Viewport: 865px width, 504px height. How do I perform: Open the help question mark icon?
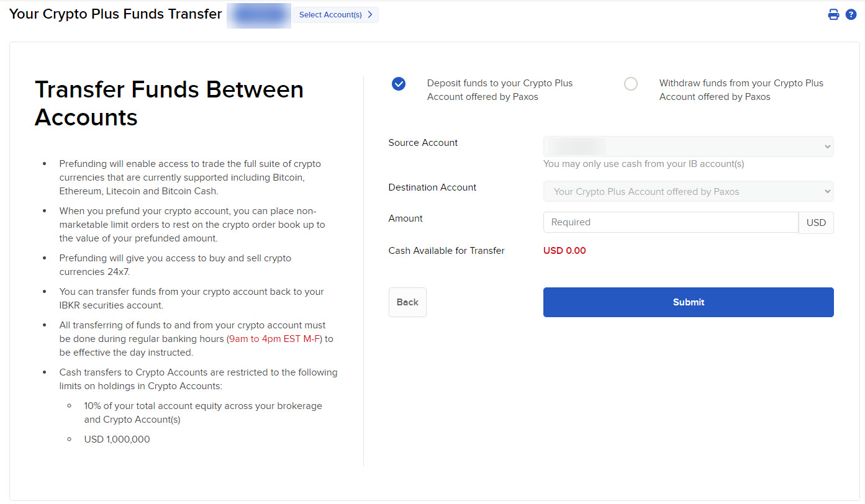(x=851, y=14)
